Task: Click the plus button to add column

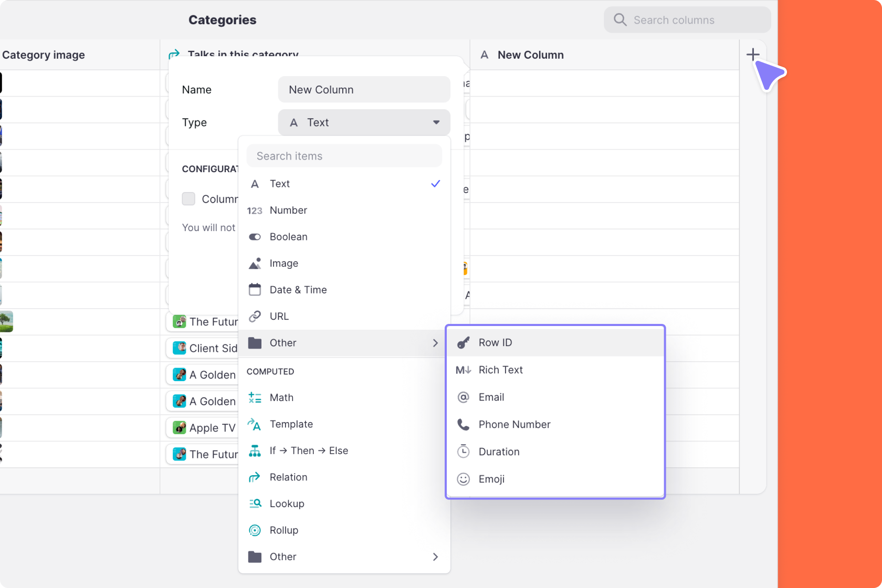Action: (x=752, y=54)
